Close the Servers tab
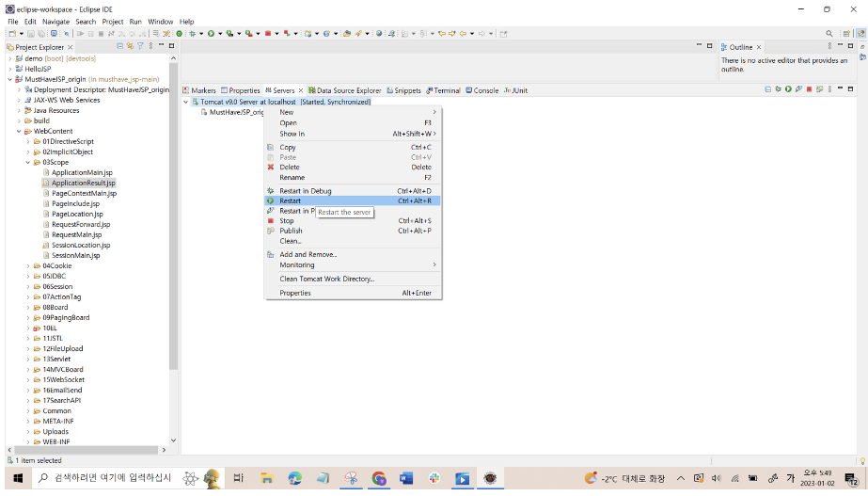Viewport: 868px width, 496px height. (x=301, y=91)
